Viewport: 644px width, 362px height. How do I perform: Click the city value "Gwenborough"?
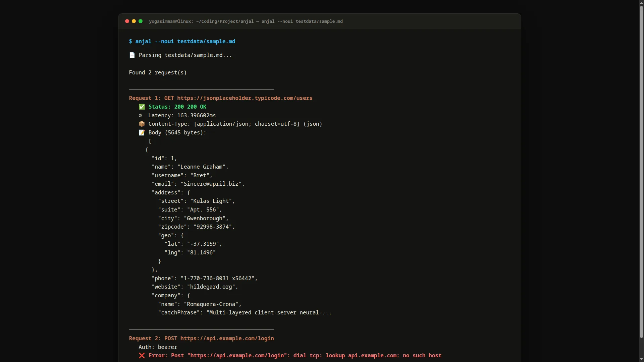(x=205, y=219)
